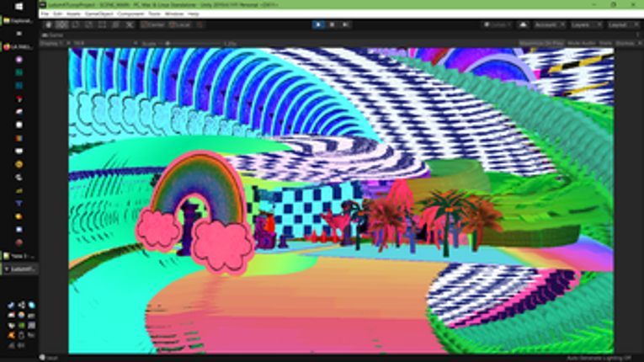Select the Scale tool in Unity toolbar
The width and height of the screenshot is (644, 362).
[88, 24]
